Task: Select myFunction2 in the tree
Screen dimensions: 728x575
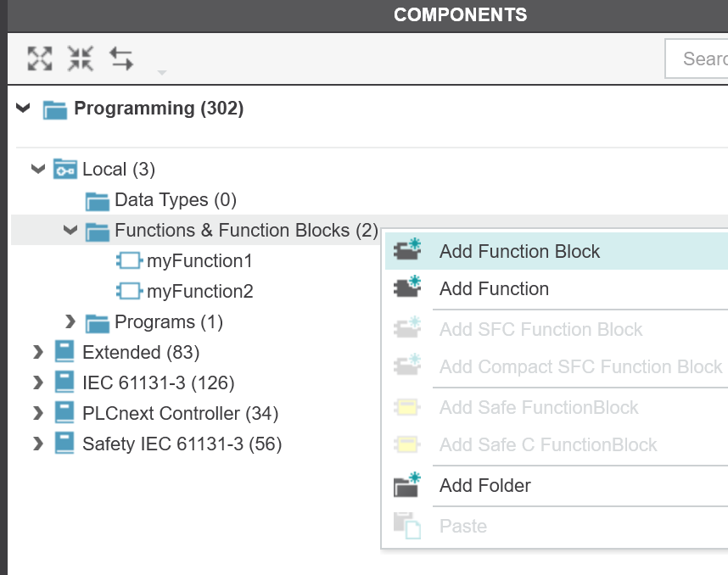Action: point(200,292)
